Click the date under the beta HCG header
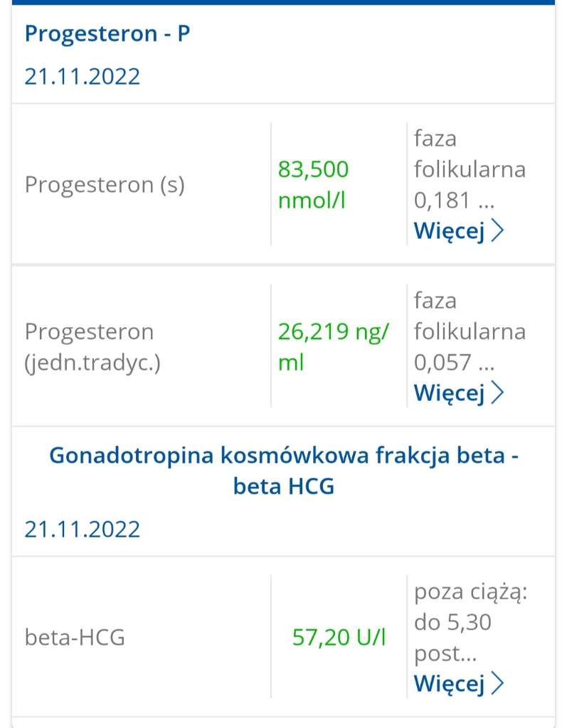 click(x=83, y=529)
